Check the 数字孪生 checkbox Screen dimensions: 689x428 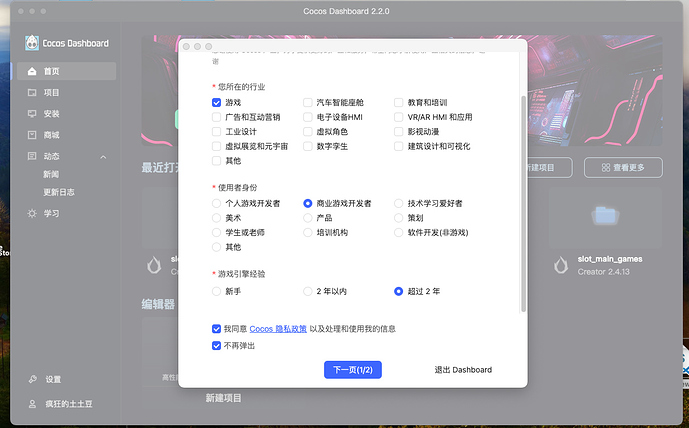(x=308, y=146)
